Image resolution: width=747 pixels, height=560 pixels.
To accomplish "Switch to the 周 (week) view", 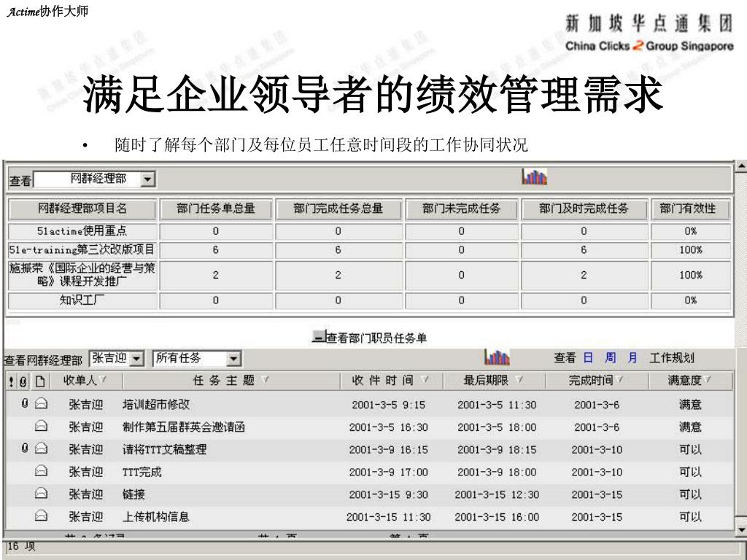I will click(610, 357).
